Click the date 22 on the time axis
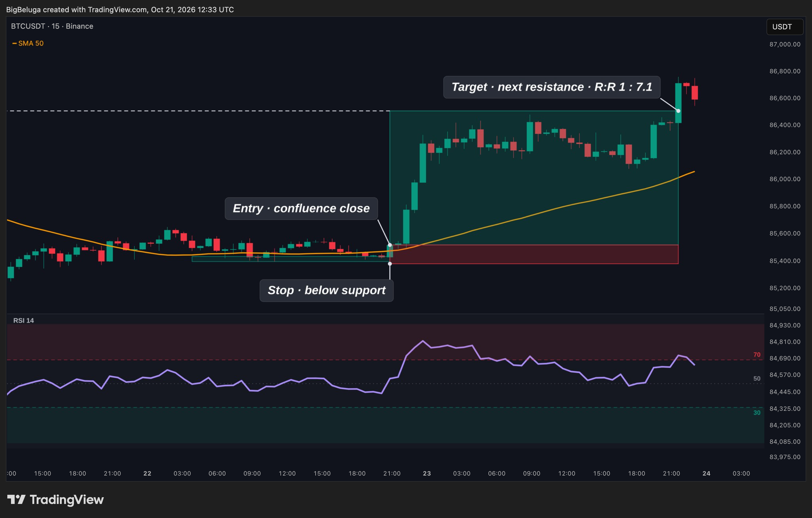The height and width of the screenshot is (518, 812). 147,473
